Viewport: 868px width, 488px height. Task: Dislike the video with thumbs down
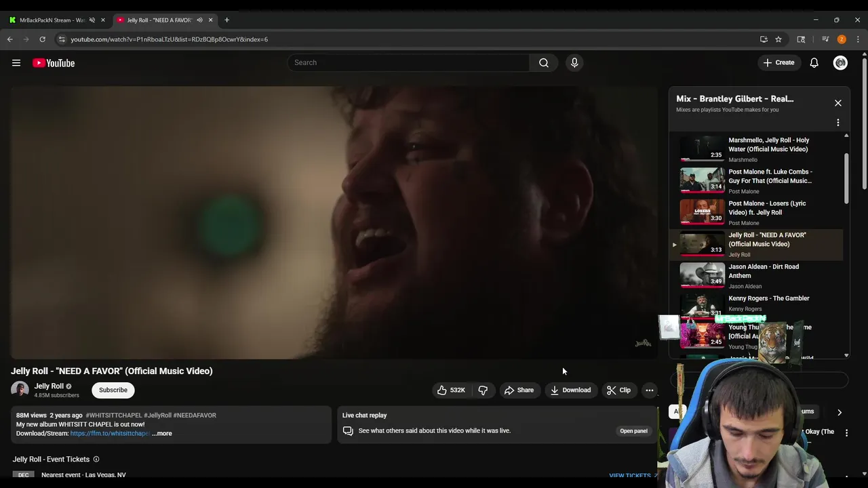[483, 390]
